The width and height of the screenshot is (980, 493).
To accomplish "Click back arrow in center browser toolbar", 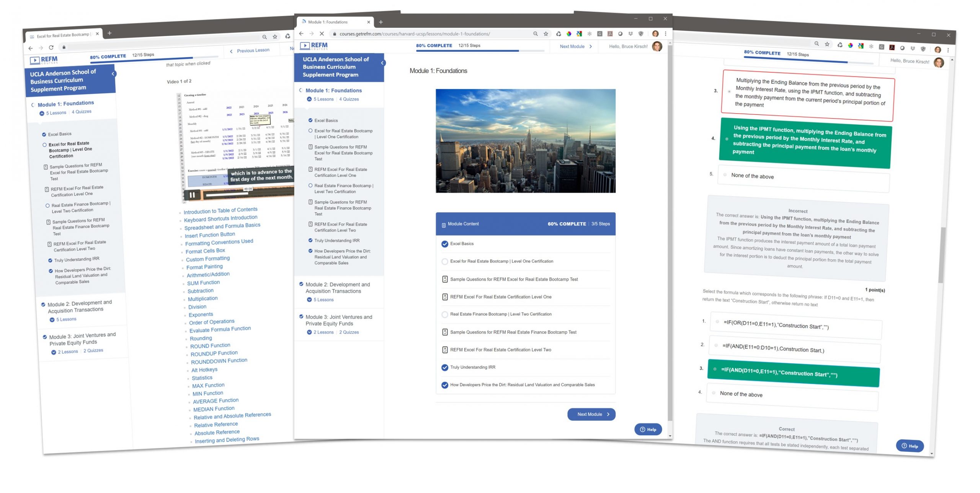I will tap(301, 34).
